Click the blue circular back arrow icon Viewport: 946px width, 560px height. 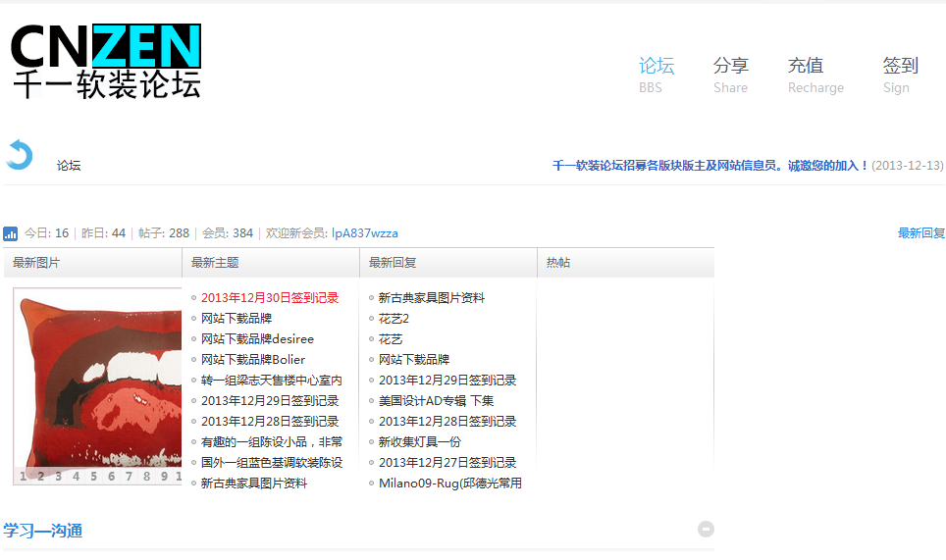click(x=20, y=154)
